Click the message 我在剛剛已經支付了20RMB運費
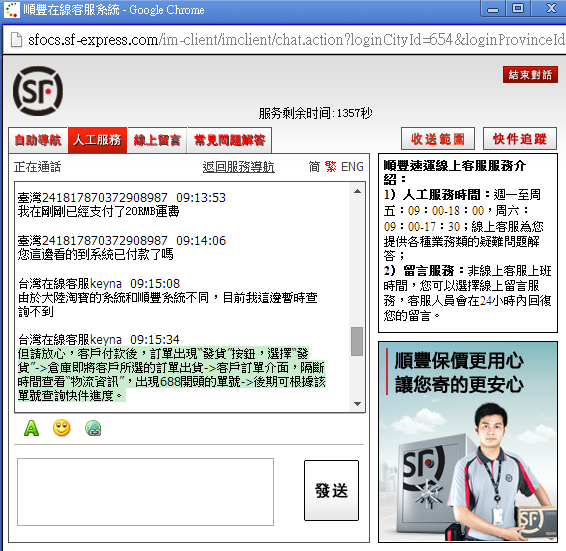The image size is (566, 551). (x=99, y=211)
